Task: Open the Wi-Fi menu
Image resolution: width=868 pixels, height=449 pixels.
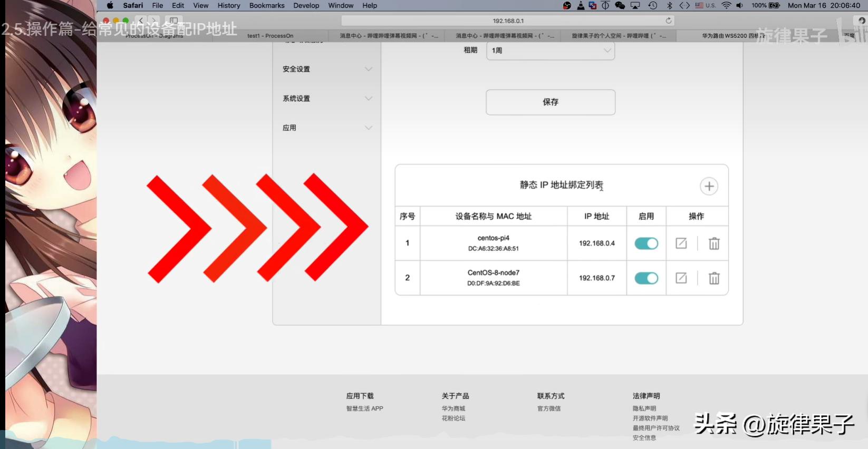Action: (x=727, y=5)
